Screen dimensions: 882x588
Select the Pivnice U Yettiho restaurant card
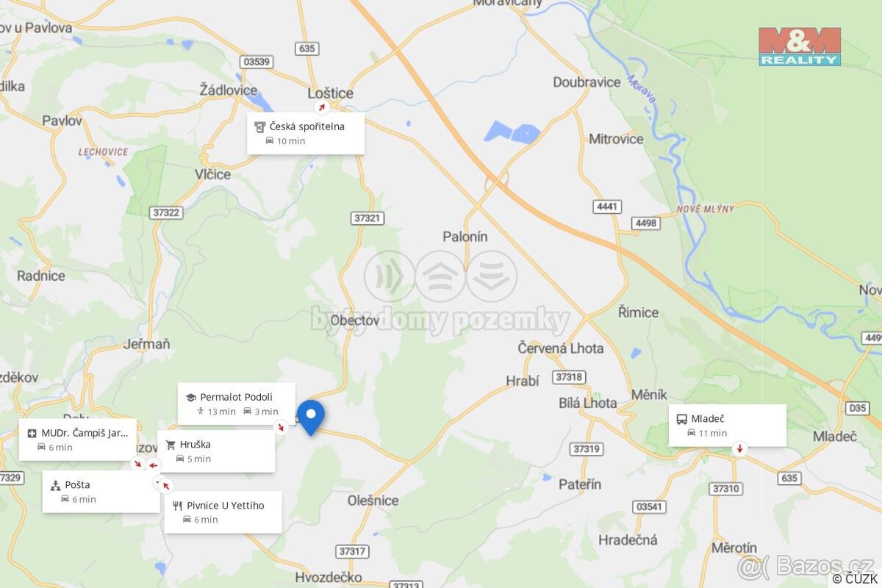[223, 512]
